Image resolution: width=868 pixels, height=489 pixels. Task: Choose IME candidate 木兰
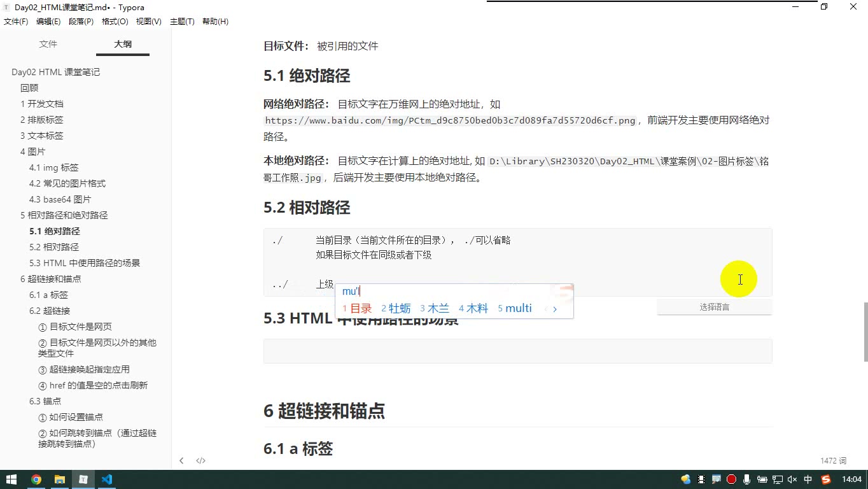(435, 308)
